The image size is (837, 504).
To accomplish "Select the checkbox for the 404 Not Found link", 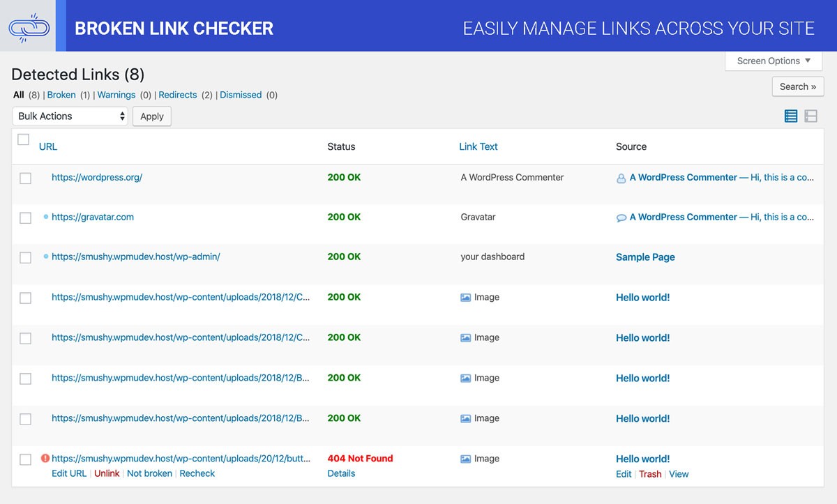I will 26,459.
